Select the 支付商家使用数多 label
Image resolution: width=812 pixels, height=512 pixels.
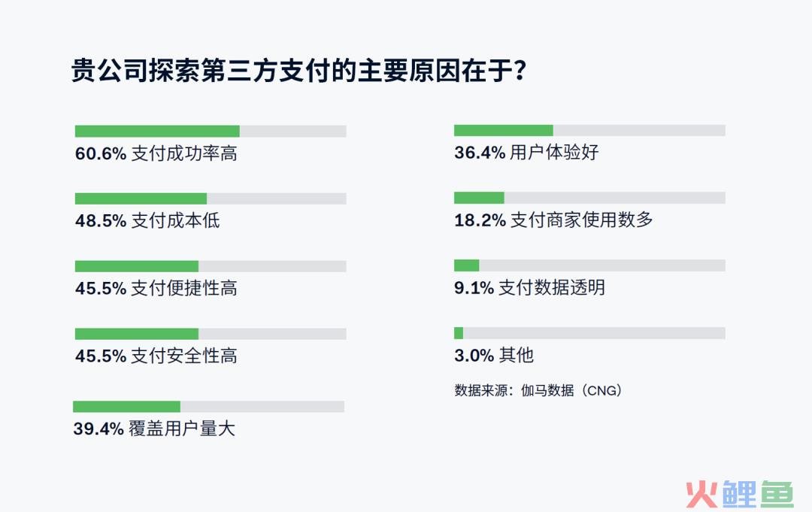point(581,220)
